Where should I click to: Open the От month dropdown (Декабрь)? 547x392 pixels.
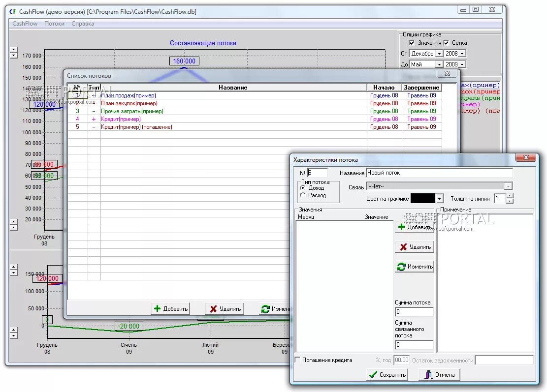[440, 54]
